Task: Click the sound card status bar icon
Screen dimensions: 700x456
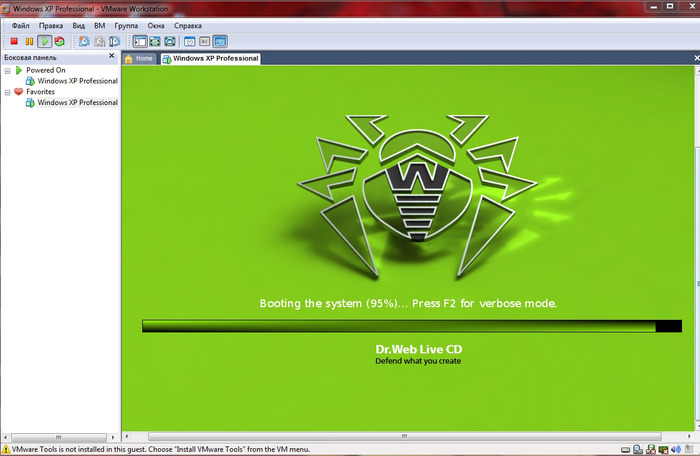Action: coord(676,450)
